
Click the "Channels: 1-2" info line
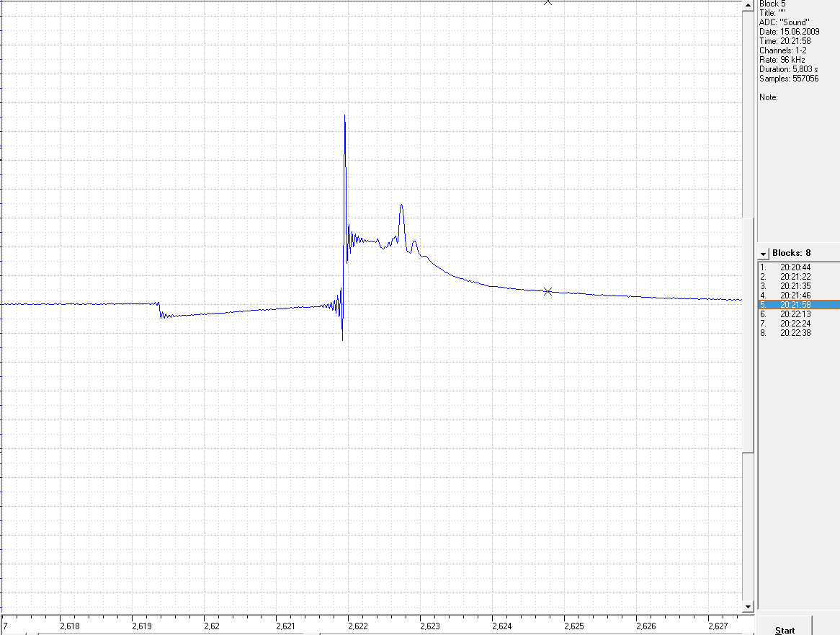(782, 50)
